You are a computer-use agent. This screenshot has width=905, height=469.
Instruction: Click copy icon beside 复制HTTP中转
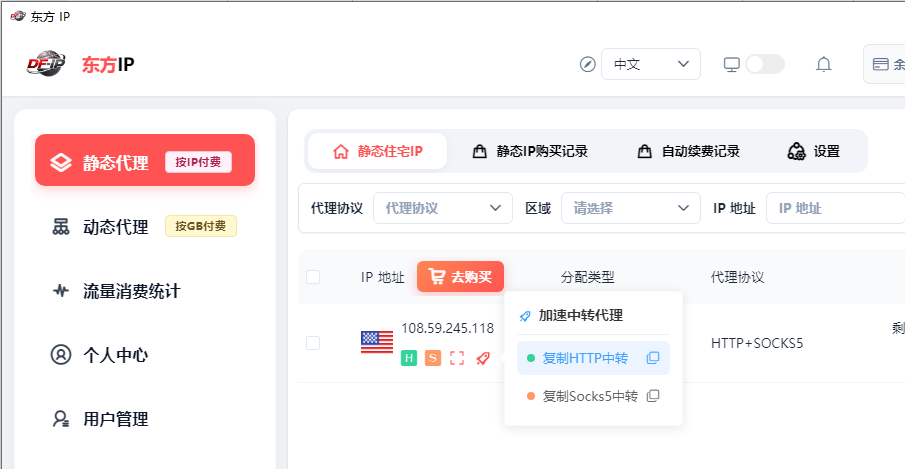653,358
